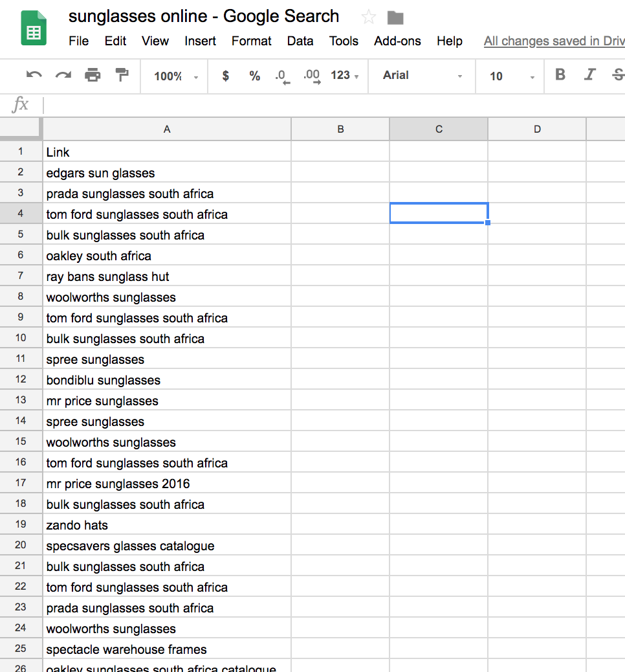This screenshot has width=625, height=672.
Task: Select bulk sunglasses south africa in row 5
Action: [x=167, y=234]
